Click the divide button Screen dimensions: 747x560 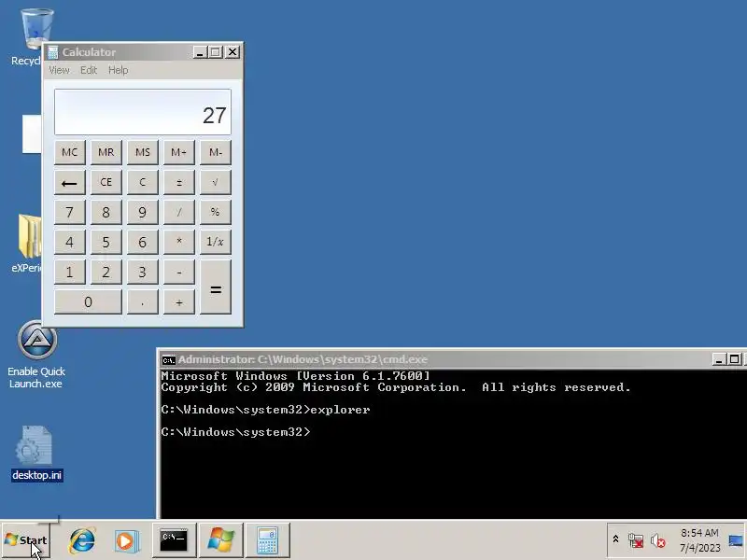[179, 213]
